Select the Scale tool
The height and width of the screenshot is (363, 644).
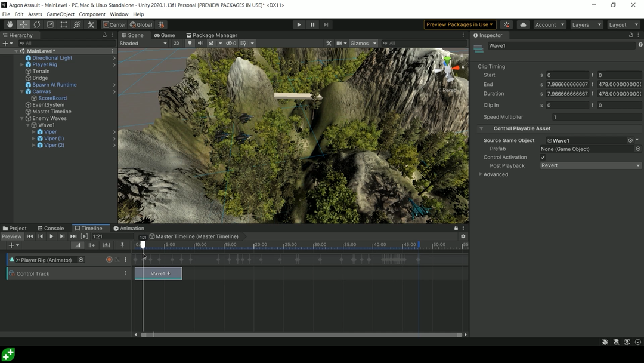(x=49, y=24)
